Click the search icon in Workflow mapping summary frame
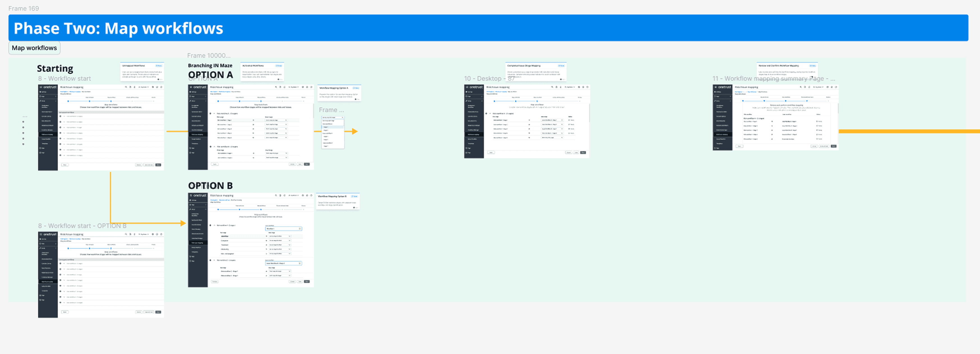This screenshot has width=980, height=354. (800, 87)
